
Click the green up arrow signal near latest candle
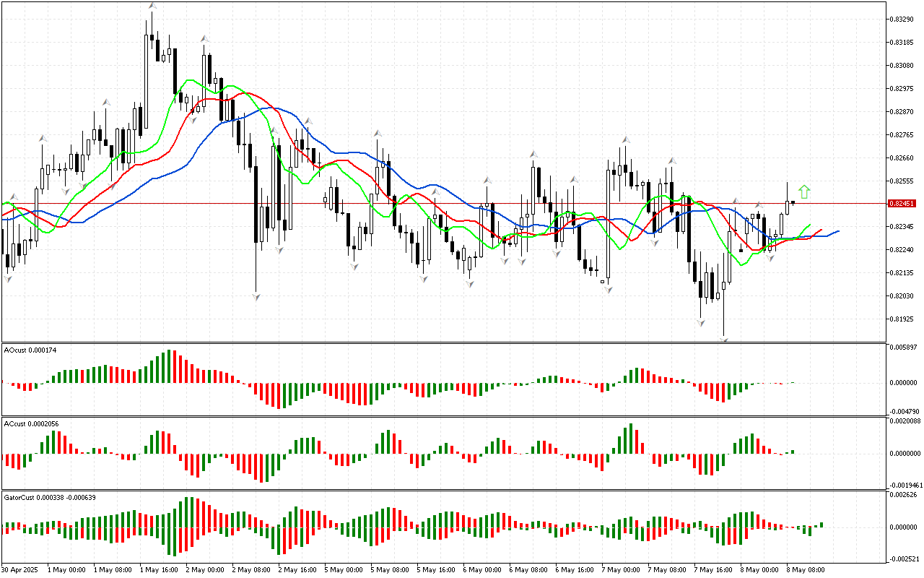(x=804, y=191)
